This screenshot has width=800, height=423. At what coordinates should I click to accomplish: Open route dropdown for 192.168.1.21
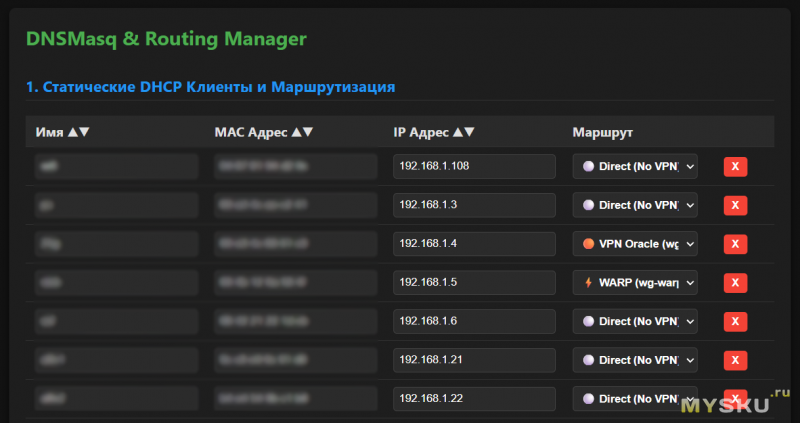(x=635, y=360)
